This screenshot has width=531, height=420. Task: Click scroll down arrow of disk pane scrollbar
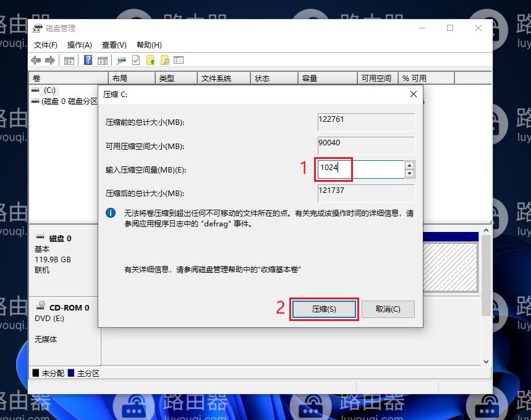[486, 362]
